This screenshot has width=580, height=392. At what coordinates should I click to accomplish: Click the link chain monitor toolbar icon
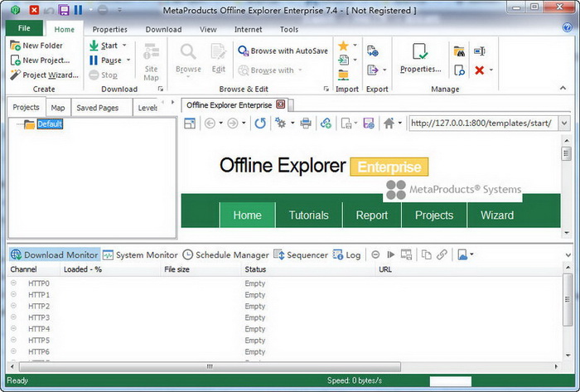pyautogui.click(x=442, y=254)
